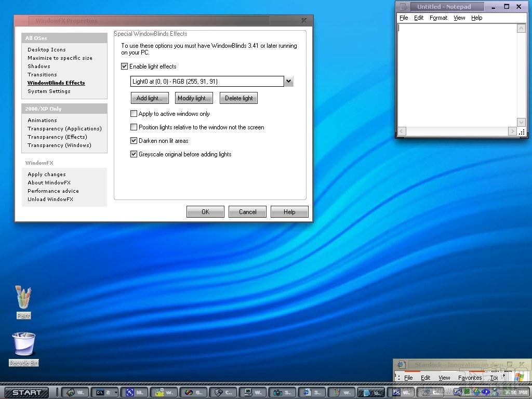The image size is (532, 399).
Task: Open the browser View menu
Action: pos(444,378)
